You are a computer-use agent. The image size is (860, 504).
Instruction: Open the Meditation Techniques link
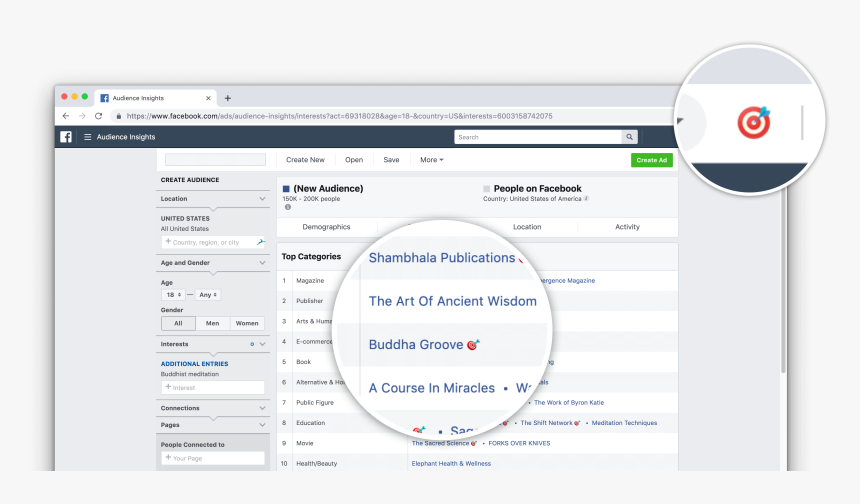point(624,423)
